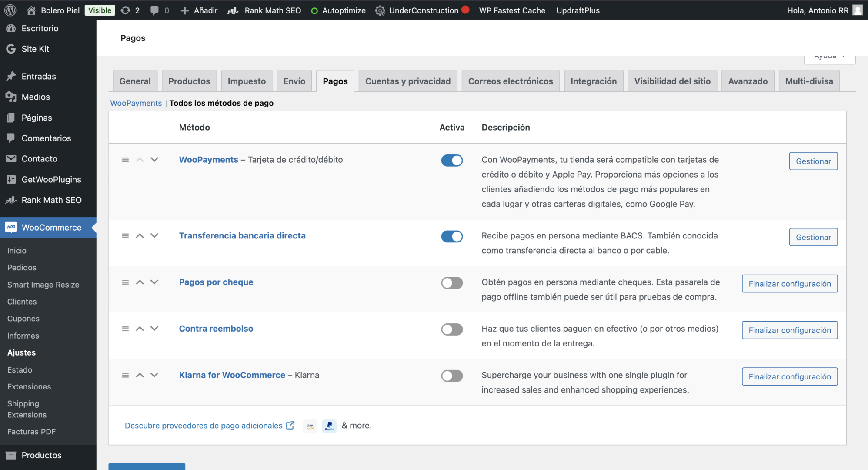Open the WordPress logo menu
868x470 pixels.
pyautogui.click(x=10, y=10)
